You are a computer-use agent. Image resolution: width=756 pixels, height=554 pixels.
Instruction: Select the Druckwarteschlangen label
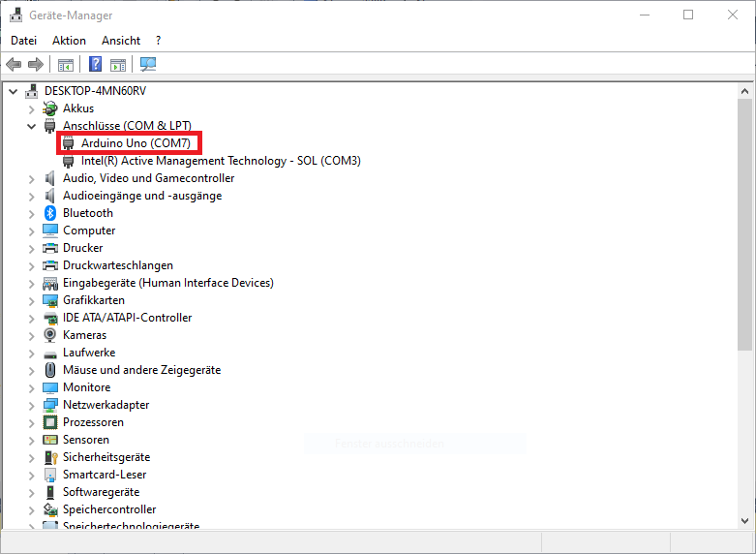tap(118, 265)
